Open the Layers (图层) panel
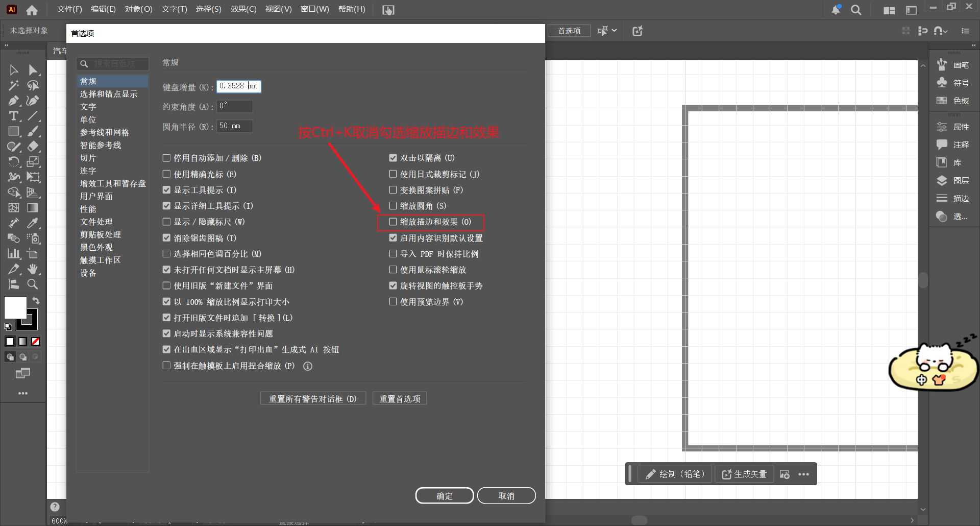 [x=953, y=180]
